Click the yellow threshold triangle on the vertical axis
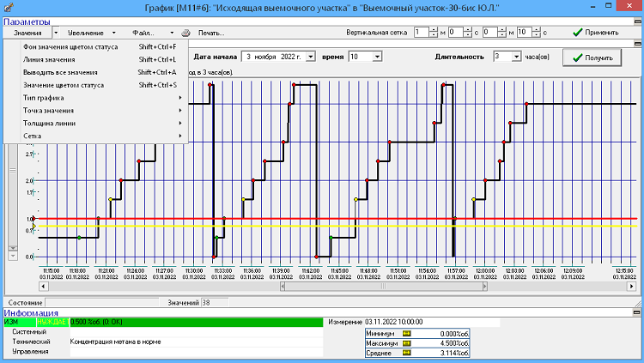Screen dimensions: 644x363 coord(34,226)
